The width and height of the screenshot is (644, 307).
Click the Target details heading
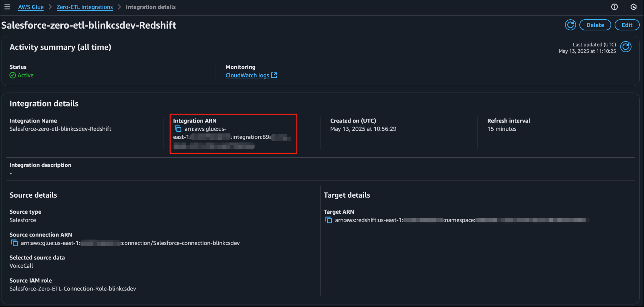pos(347,195)
